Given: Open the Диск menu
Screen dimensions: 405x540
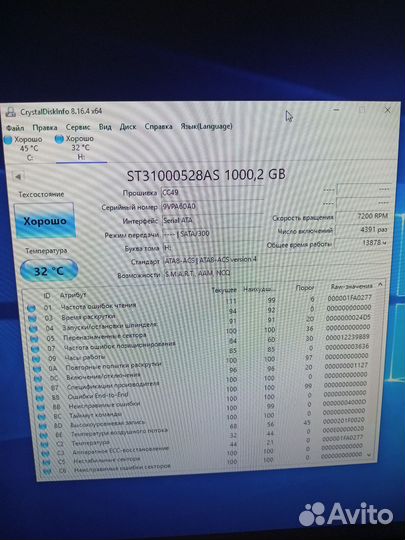Looking at the screenshot, I should pos(128,127).
